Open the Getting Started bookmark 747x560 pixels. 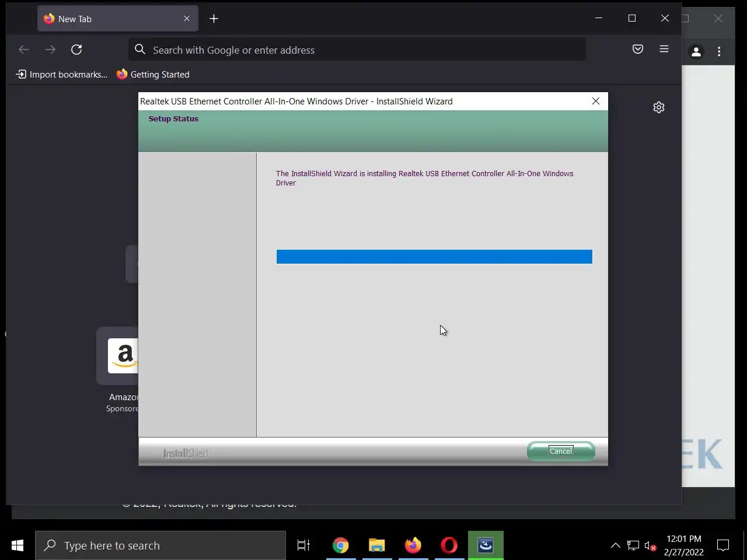153,75
